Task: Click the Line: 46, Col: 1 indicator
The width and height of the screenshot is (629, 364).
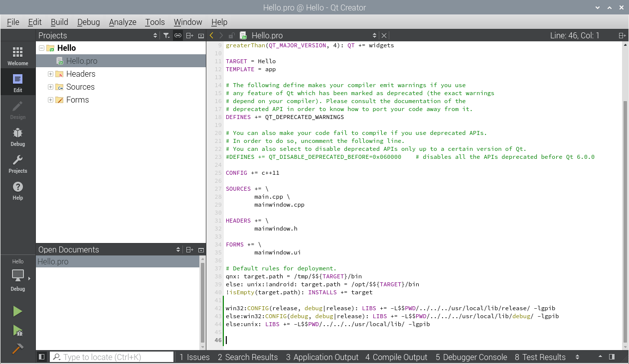Action: (x=575, y=35)
